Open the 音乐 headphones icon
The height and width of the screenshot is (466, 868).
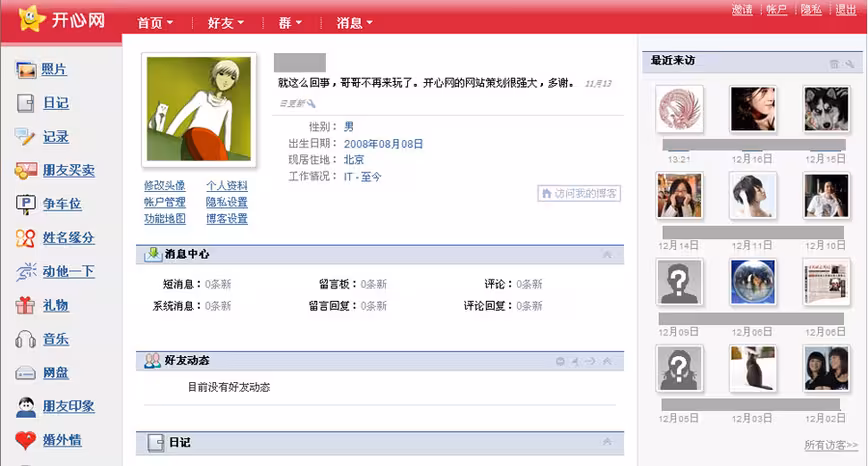(x=25, y=339)
